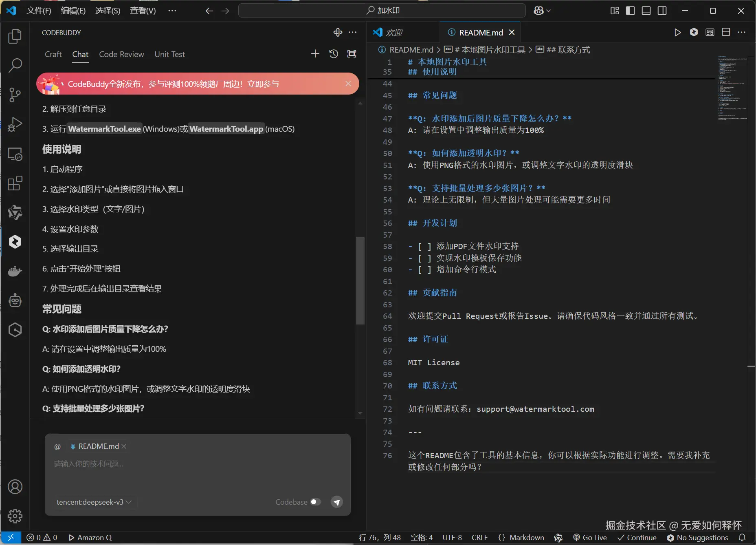Open the Accounts menu
The height and width of the screenshot is (545, 756).
pyautogui.click(x=15, y=487)
